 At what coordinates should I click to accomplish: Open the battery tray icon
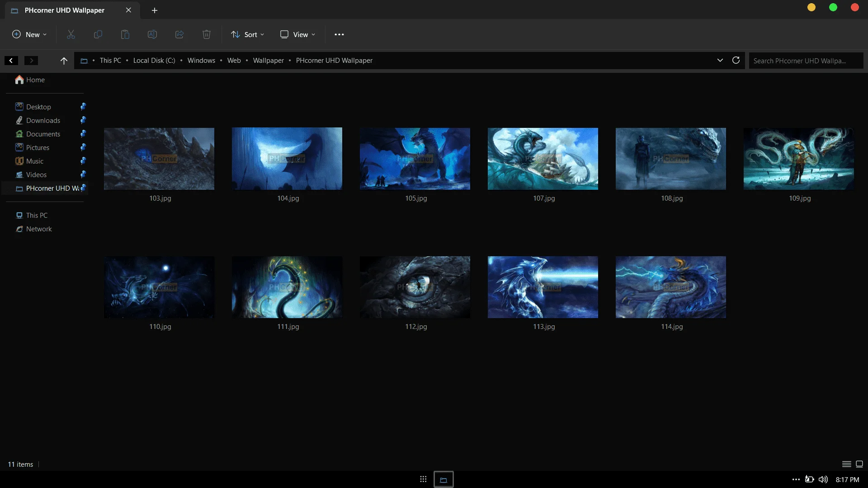[810, 479]
